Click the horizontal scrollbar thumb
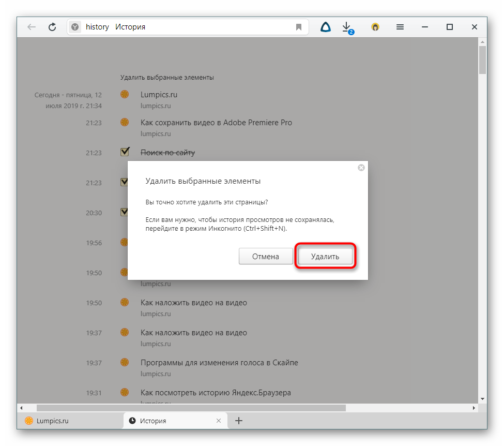Image resolution: width=504 pixels, height=446 pixels. [x=191, y=408]
